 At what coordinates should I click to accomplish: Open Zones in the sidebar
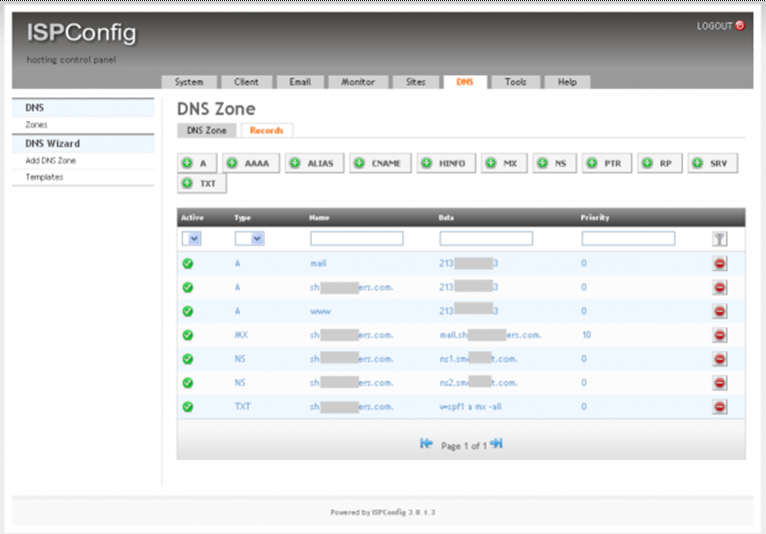click(37, 125)
